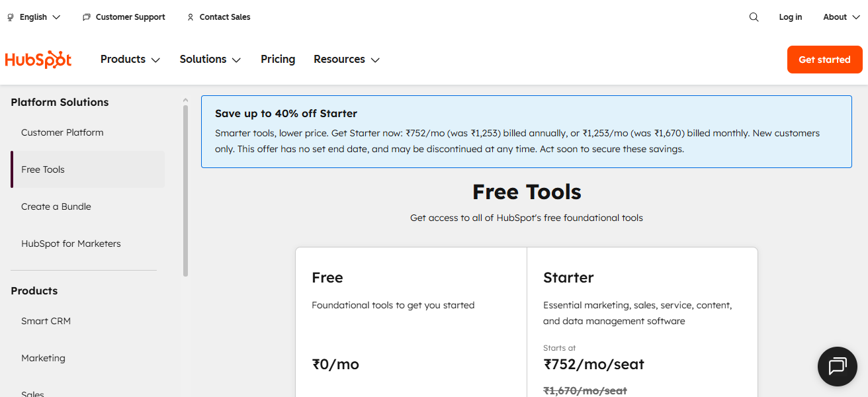Select Pricing in the navigation bar
868x397 pixels.
coord(277,59)
